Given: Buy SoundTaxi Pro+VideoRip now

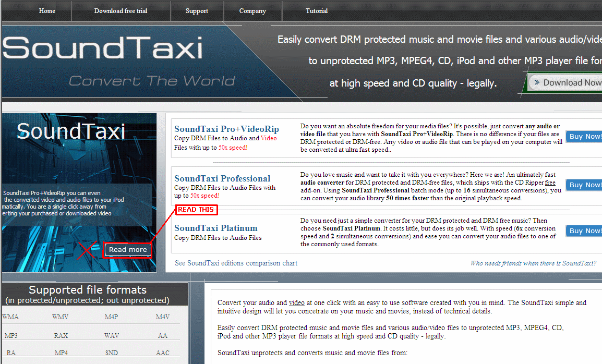Looking at the screenshot, I should tap(584, 136).
